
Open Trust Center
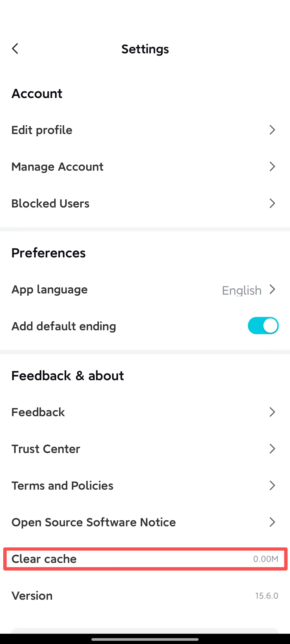(46, 449)
